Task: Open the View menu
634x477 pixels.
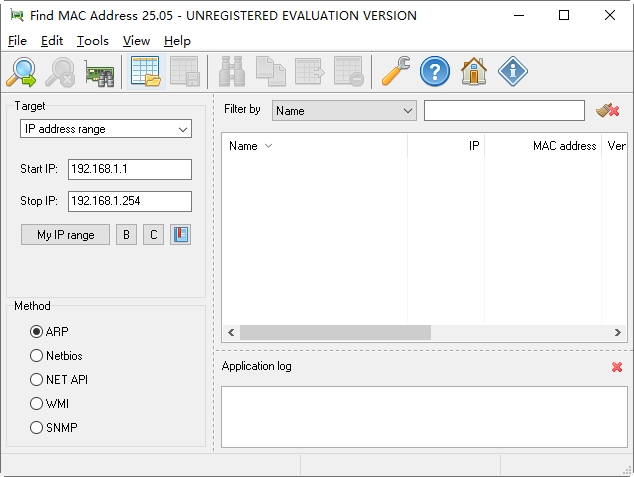Action: 136,41
